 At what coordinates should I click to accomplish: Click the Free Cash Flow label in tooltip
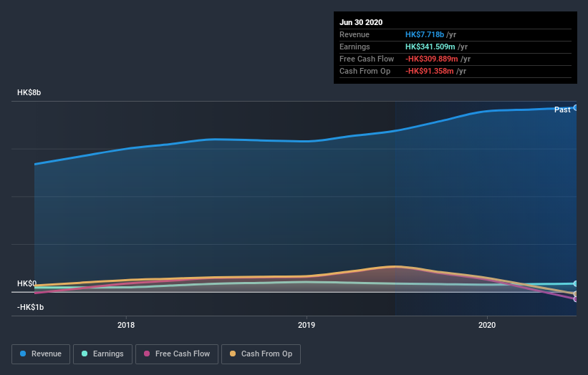367,59
